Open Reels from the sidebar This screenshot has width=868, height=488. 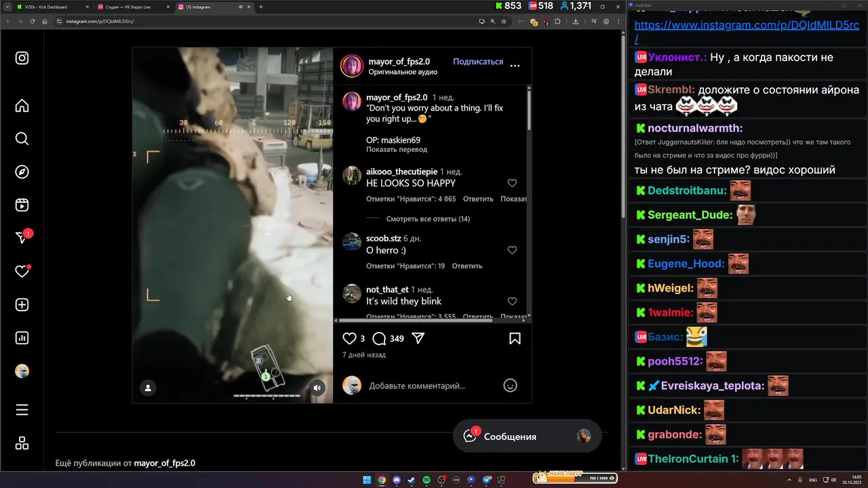click(x=22, y=205)
